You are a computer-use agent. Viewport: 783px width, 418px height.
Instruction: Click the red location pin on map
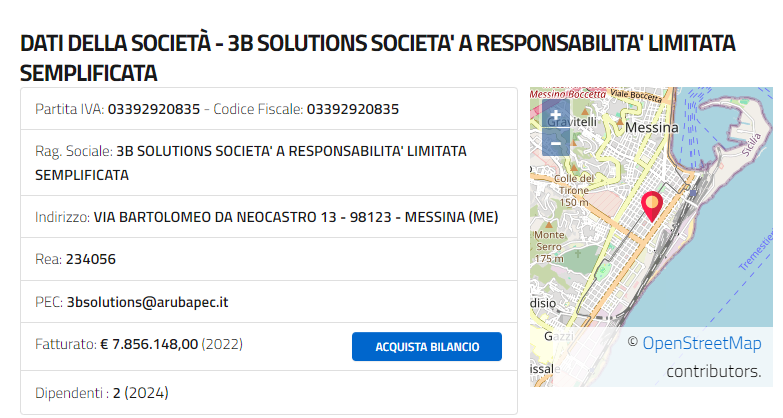651,205
